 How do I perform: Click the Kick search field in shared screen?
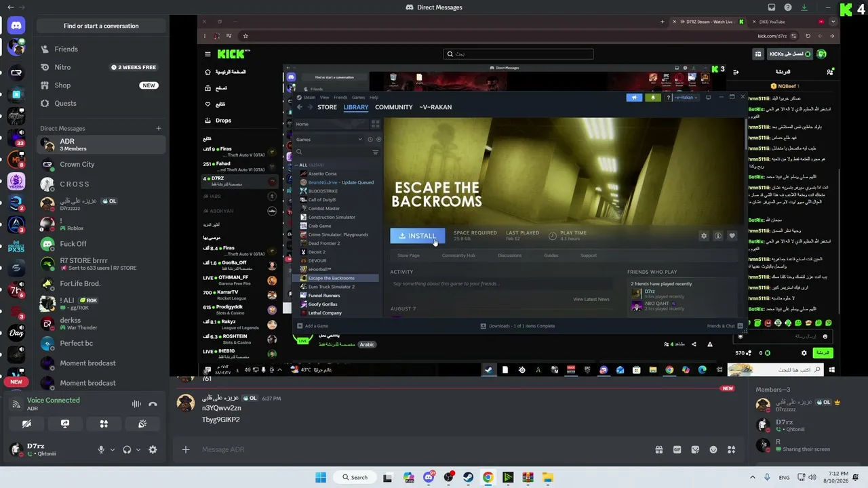518,54
